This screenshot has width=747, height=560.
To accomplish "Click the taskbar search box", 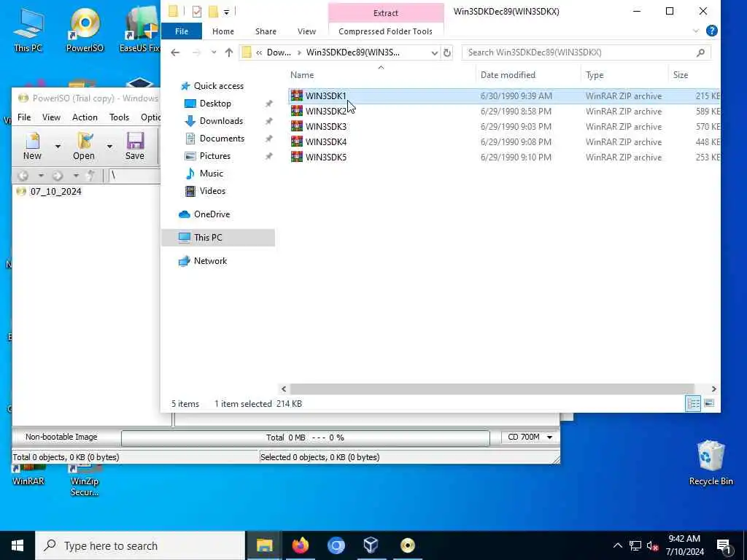I will [x=141, y=545].
